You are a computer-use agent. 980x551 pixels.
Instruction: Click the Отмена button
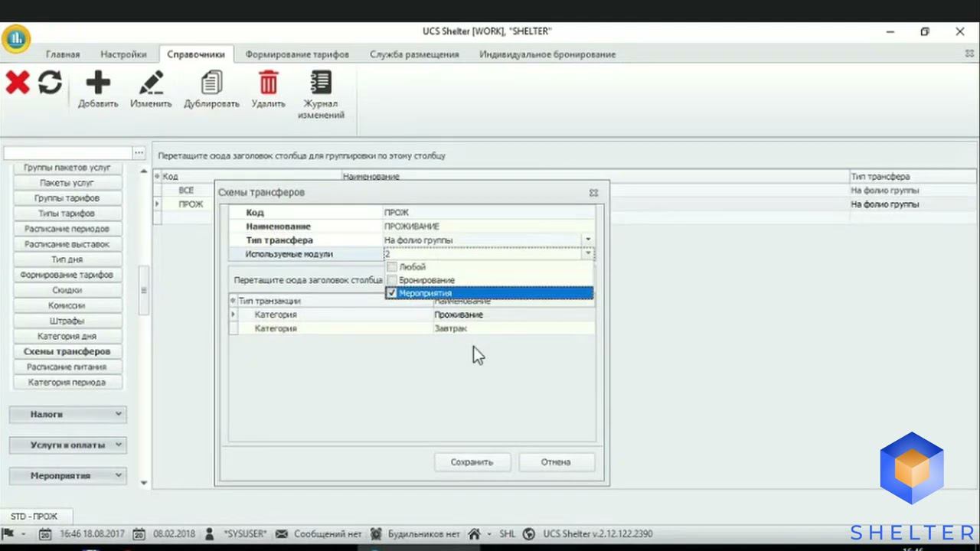[x=556, y=462]
